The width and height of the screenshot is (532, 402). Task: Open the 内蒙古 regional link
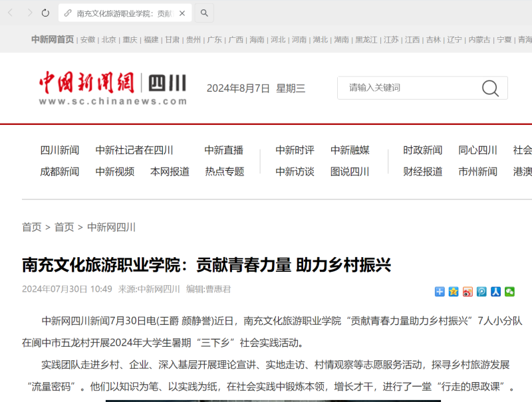tap(479, 40)
